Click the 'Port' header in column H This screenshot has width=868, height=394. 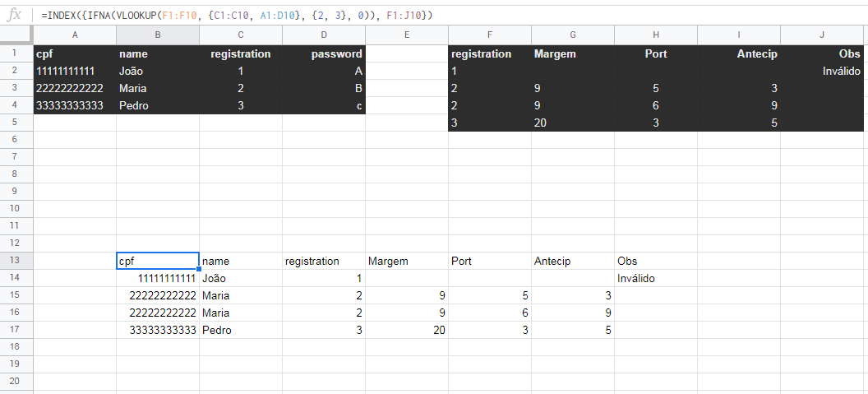pos(656,53)
